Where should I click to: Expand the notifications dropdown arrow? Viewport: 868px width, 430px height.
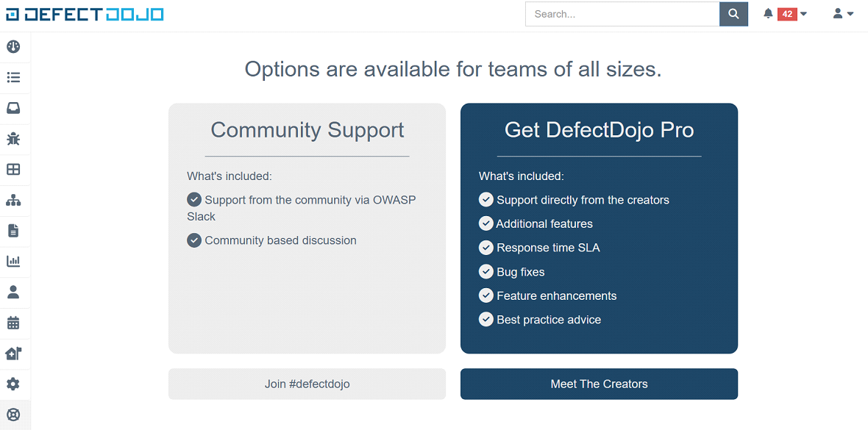pyautogui.click(x=803, y=13)
